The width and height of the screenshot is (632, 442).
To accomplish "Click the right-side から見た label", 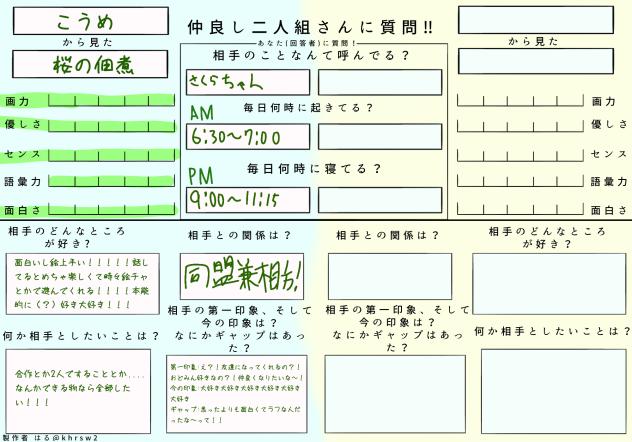I will coord(533,41).
